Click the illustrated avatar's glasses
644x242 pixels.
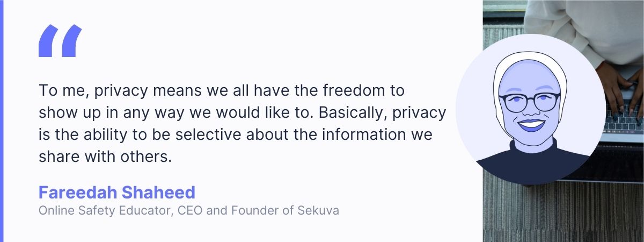pos(529,102)
